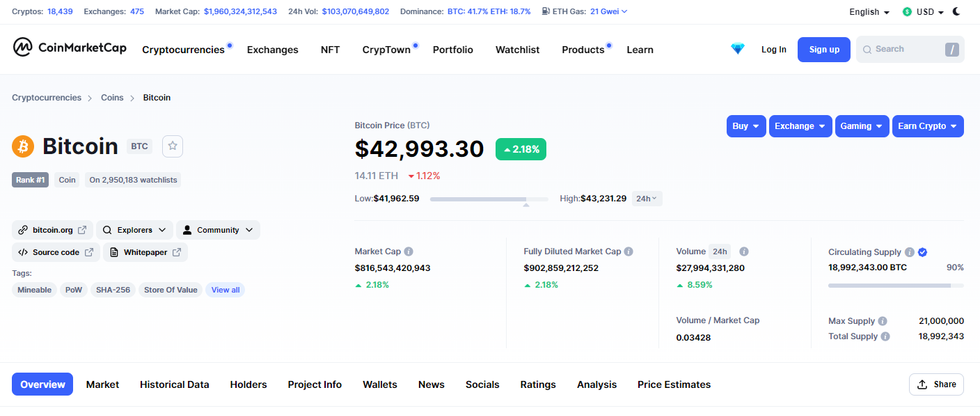
Task: Click the USD currency green icon
Action: tap(908, 12)
